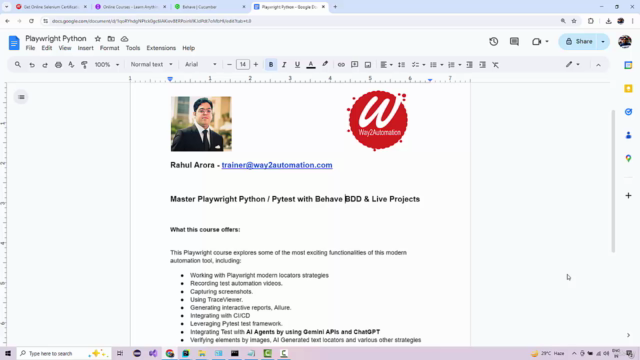
Task: Show document outline
Action: 21,97
